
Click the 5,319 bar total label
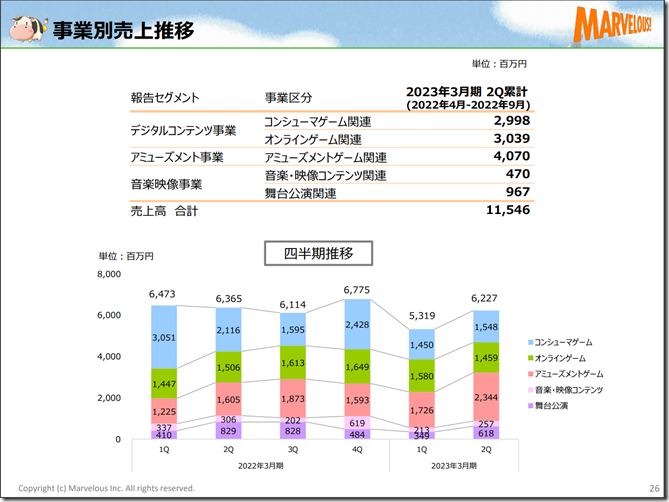(422, 316)
